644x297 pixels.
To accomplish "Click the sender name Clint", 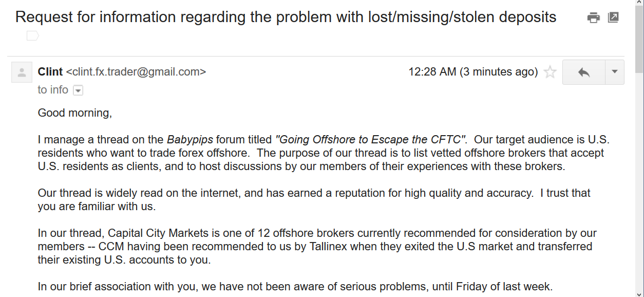I will pos(50,72).
